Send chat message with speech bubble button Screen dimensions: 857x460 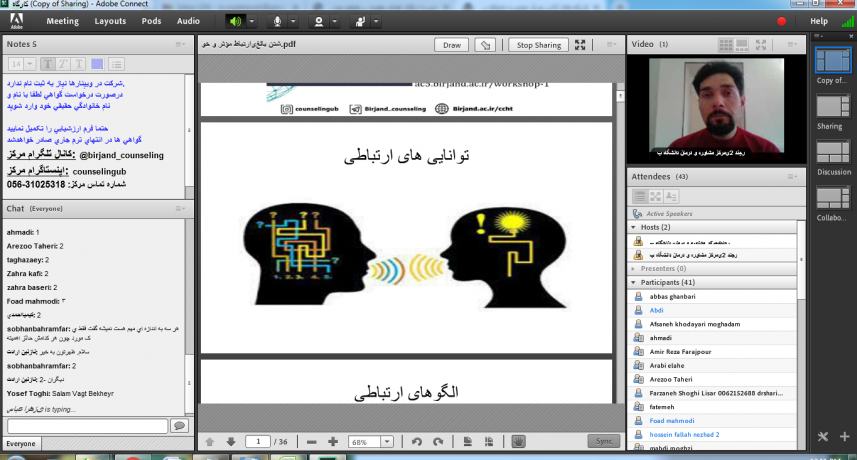coord(179,426)
